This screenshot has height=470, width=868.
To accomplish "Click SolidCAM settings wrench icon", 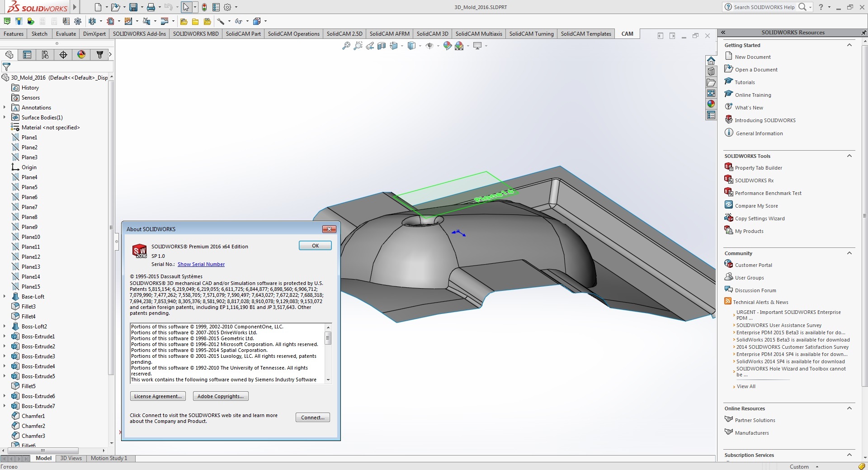I will 220,21.
